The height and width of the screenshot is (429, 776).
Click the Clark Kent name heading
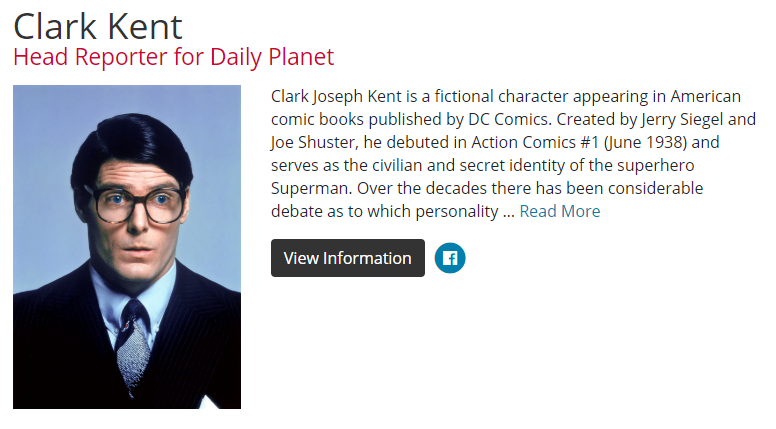(98, 27)
